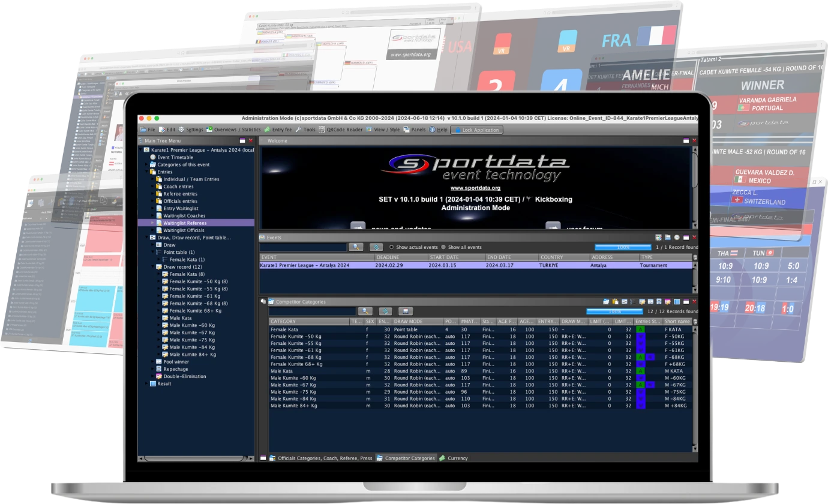Open the www.sportdata.org link in Welcome panel
The width and height of the screenshot is (840, 504).
[475, 188]
